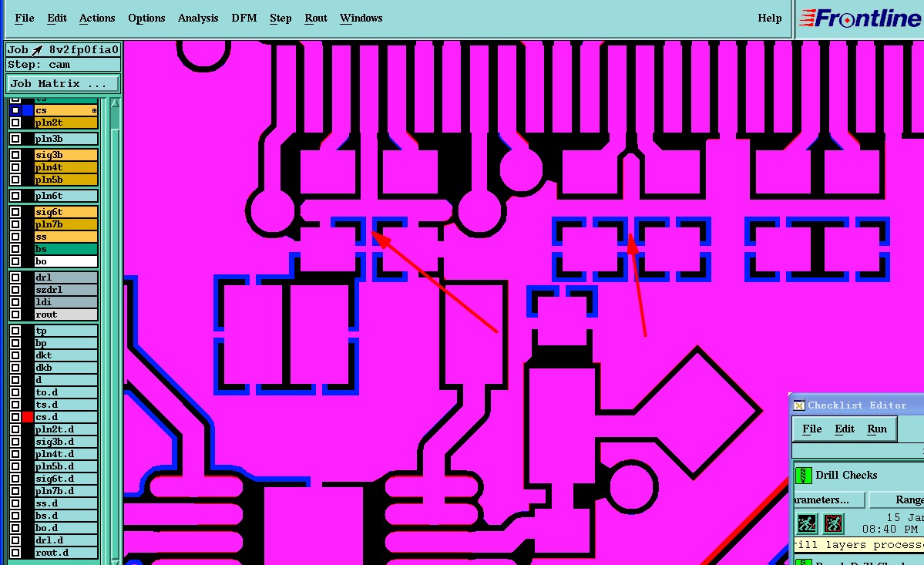
Task: Open the Job Matrix dialog
Action: (63, 84)
